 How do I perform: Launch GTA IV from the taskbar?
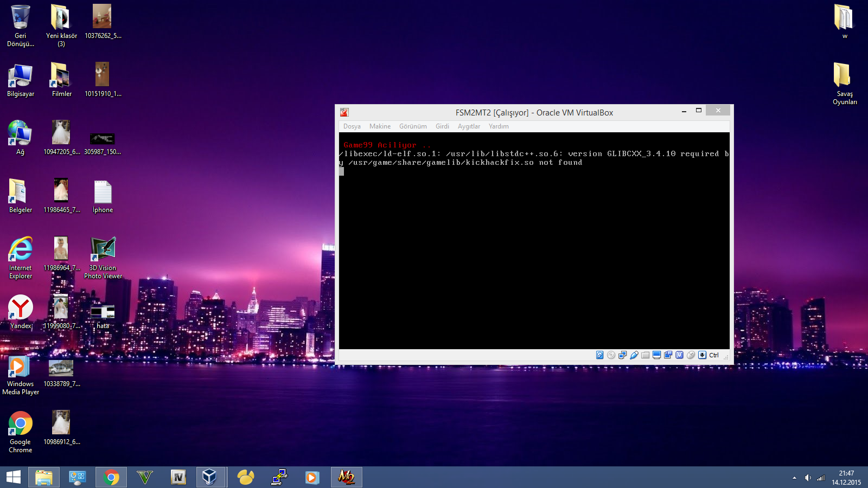click(x=178, y=477)
